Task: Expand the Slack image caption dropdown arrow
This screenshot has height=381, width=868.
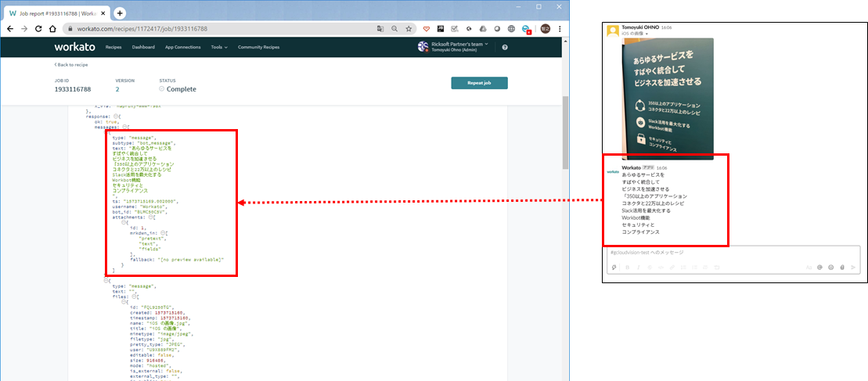Action: 646,34
